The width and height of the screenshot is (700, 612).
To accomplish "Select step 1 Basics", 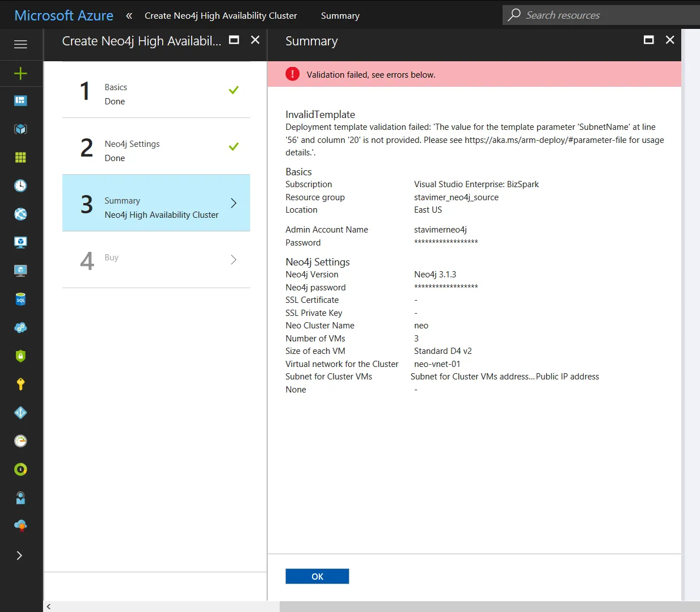I will [x=156, y=90].
